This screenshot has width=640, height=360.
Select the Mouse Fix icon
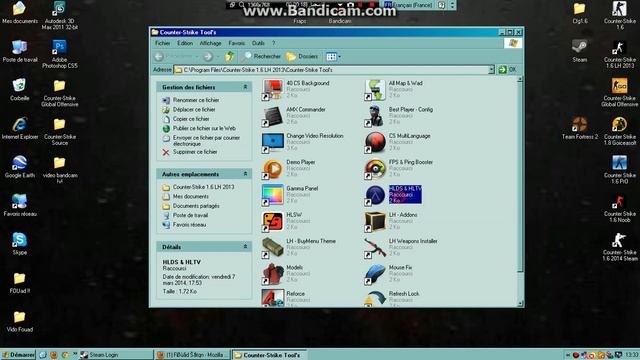(x=375, y=274)
